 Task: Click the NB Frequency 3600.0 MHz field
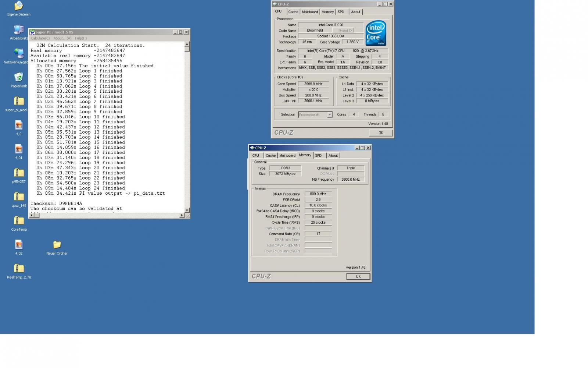coord(351,180)
